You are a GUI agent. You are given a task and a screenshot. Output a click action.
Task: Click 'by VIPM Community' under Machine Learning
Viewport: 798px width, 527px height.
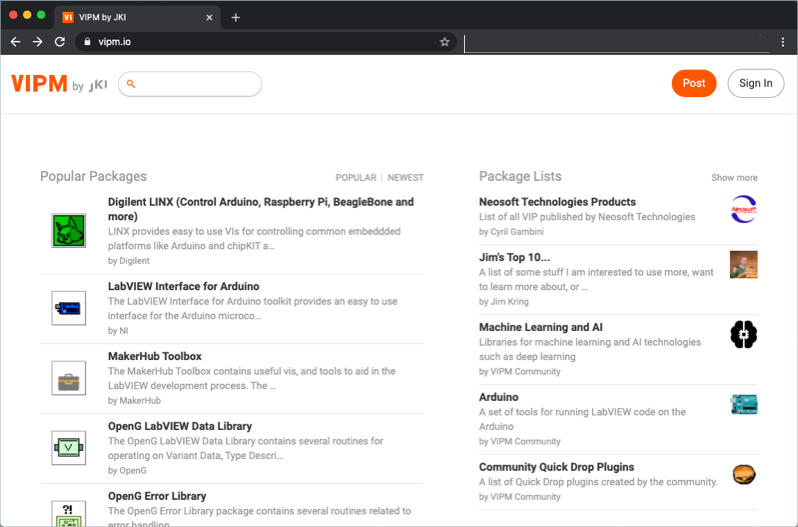tap(520, 372)
